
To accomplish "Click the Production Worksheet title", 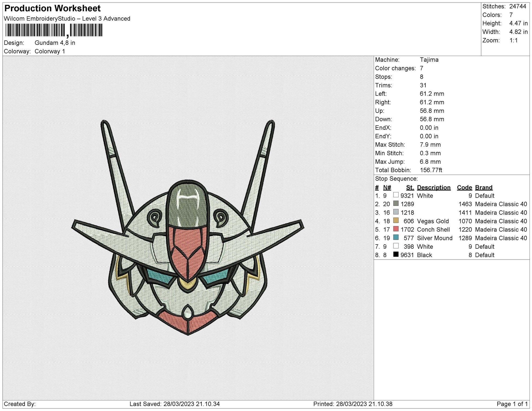I will (x=52, y=8).
